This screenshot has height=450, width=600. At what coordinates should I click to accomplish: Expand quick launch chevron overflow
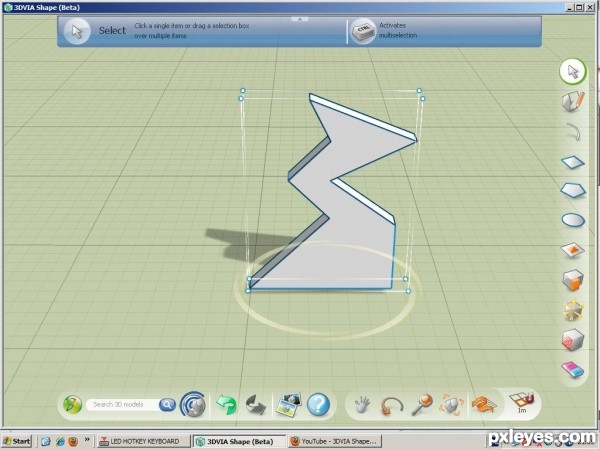coord(87,440)
